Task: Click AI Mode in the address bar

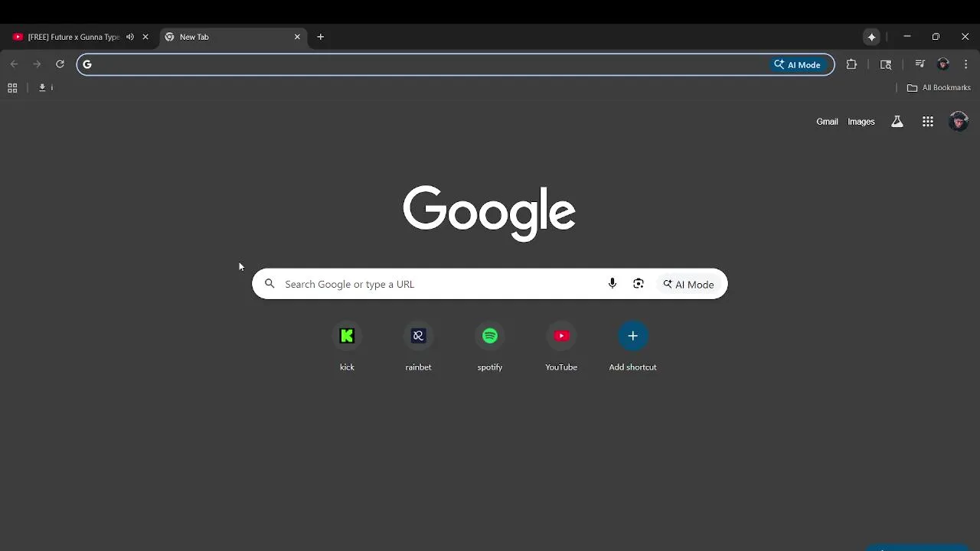Action: point(798,64)
